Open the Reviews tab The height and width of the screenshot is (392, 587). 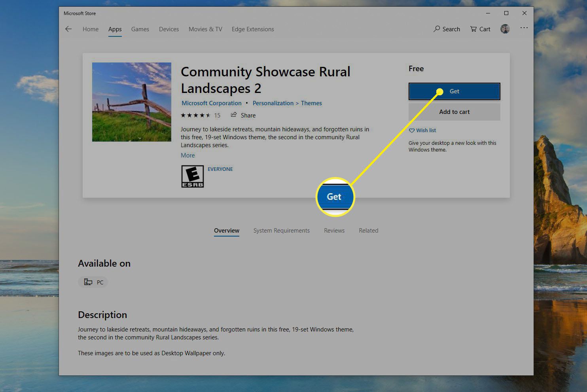tap(334, 231)
